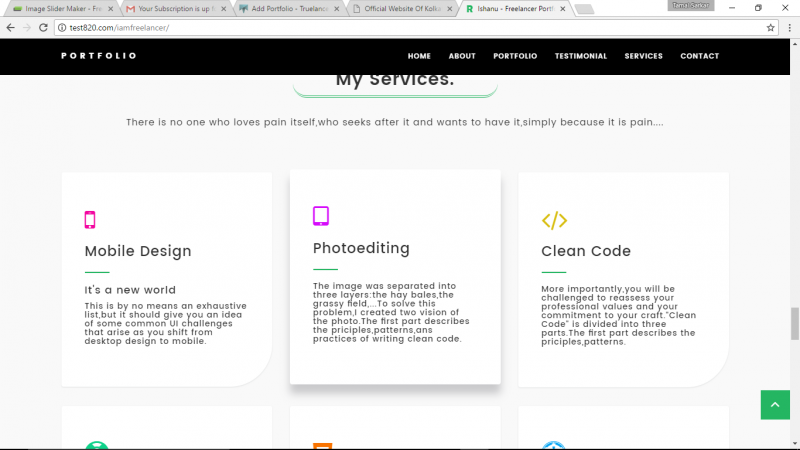The height and width of the screenshot is (450, 800).
Task: Switch to the Image Slider Maker tab
Action: (x=60, y=8)
